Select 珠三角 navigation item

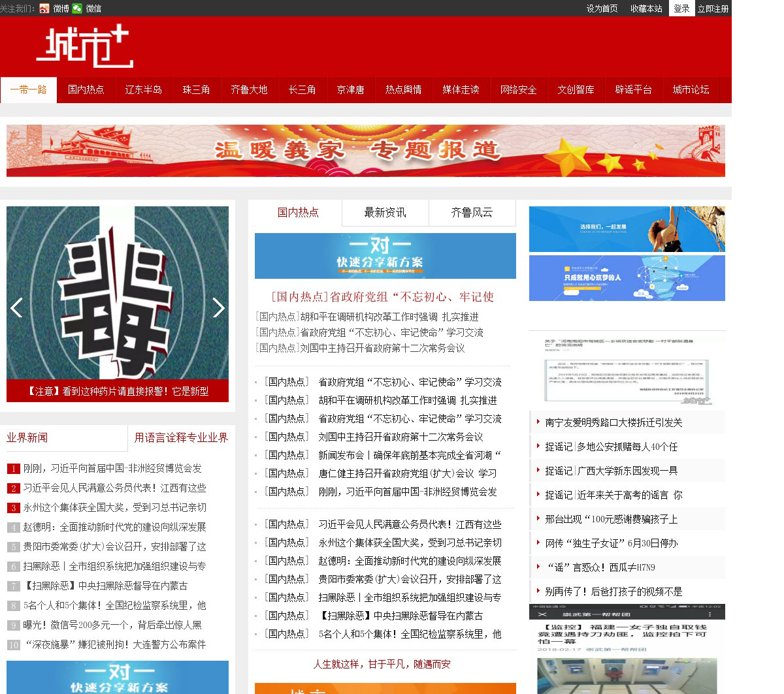(197, 90)
